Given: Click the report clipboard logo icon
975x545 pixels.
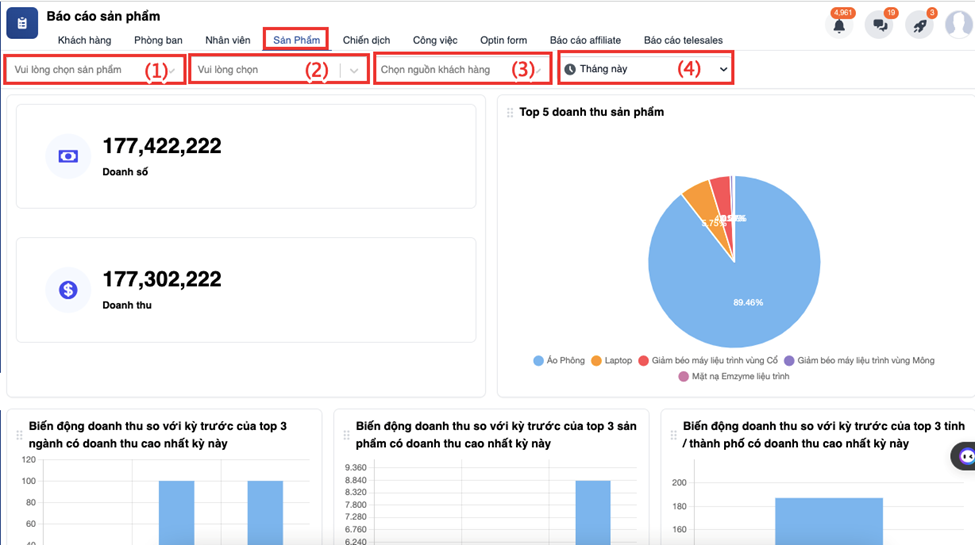Looking at the screenshot, I should pyautogui.click(x=23, y=24).
